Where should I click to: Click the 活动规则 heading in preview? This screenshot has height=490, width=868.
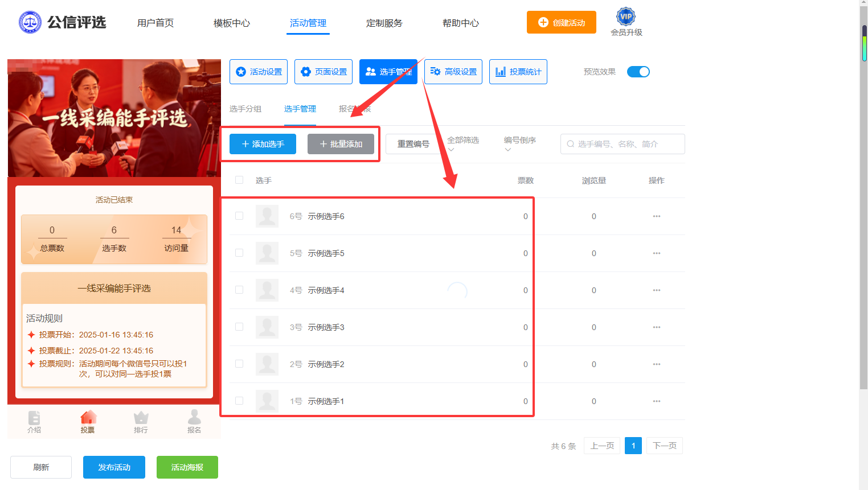point(44,318)
